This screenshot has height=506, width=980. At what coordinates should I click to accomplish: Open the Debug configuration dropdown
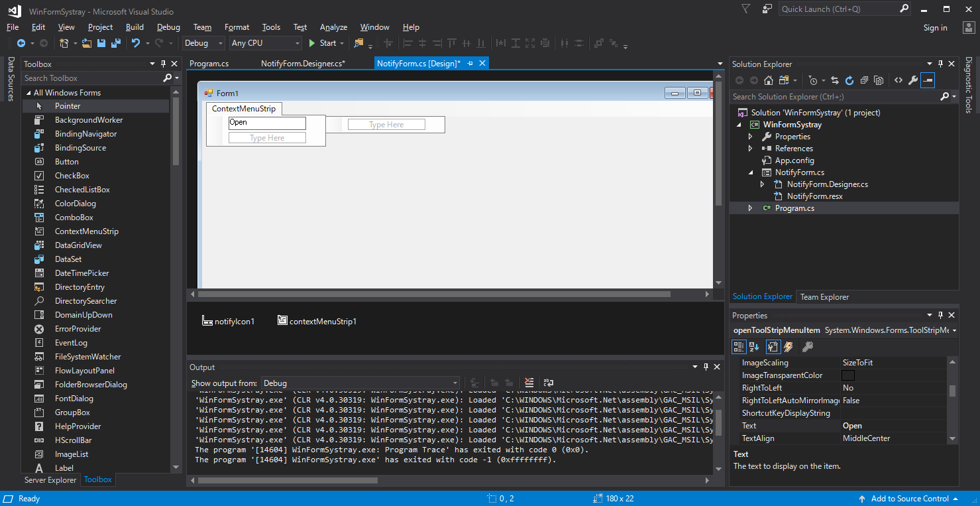click(x=204, y=43)
